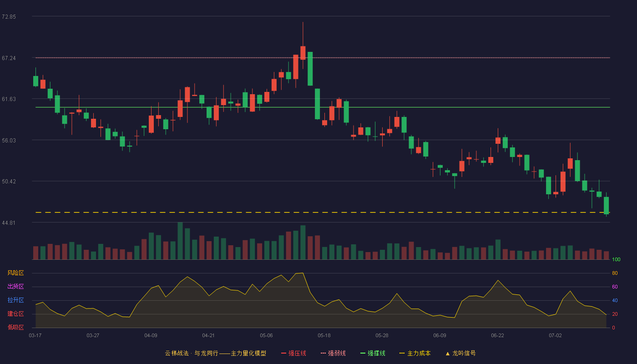Click the 44.81 price axis label

(9, 223)
